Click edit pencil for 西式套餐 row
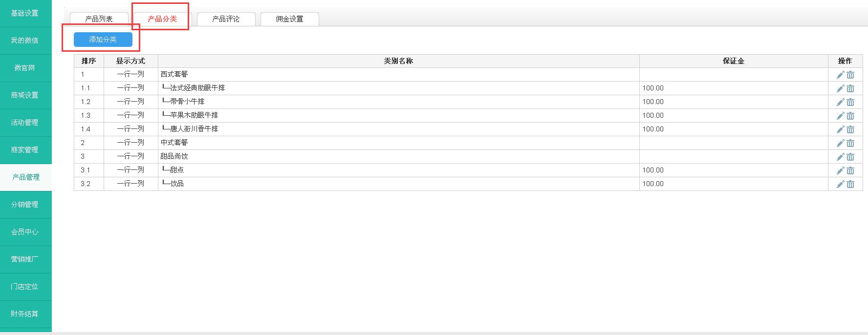This screenshot has height=335, width=868. (x=840, y=75)
